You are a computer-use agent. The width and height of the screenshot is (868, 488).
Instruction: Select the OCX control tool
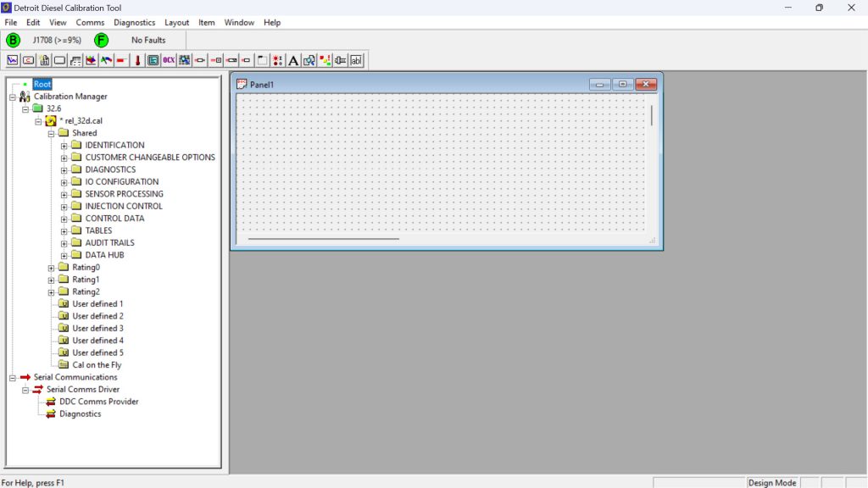[169, 60]
